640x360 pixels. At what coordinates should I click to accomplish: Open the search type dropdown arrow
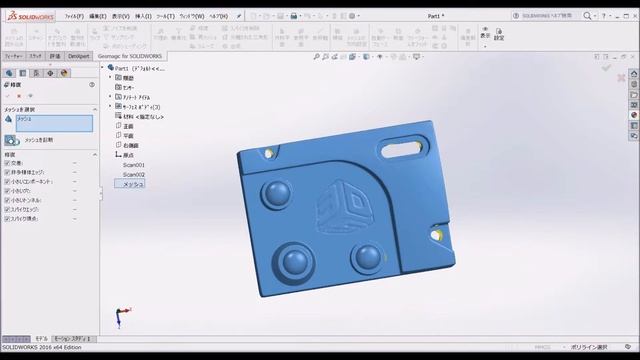(595, 16)
